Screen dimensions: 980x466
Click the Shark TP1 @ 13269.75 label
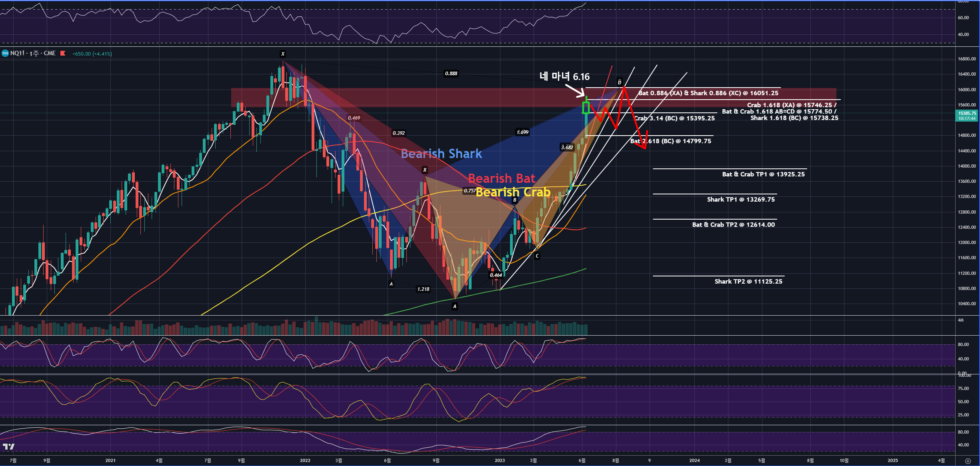tap(740, 200)
